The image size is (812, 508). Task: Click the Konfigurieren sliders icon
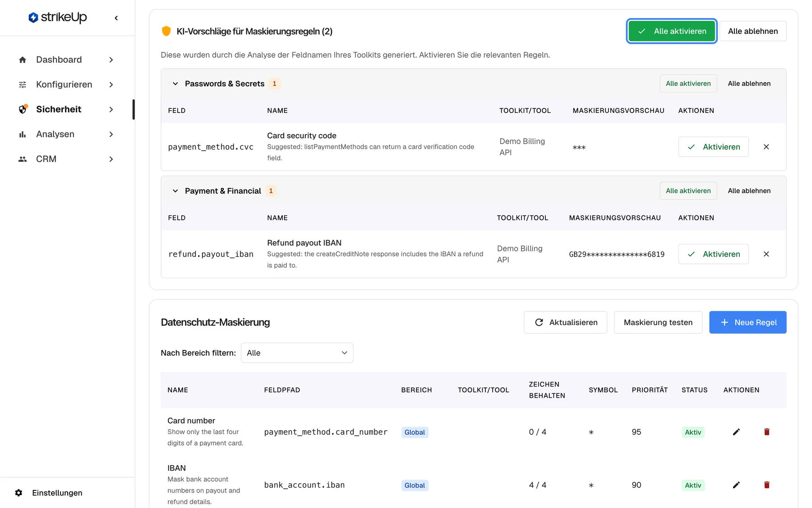click(23, 84)
